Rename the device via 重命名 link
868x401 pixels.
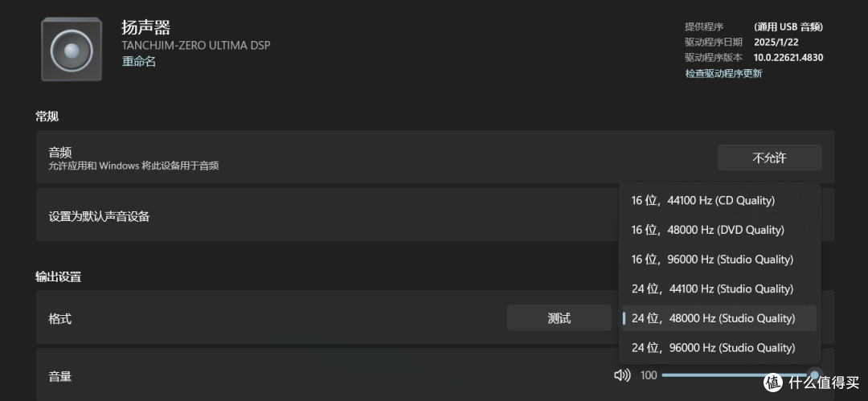click(138, 62)
